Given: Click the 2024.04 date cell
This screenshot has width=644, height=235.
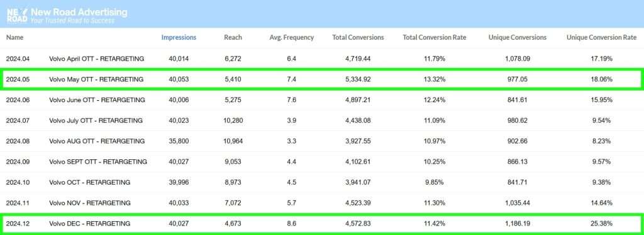Looking at the screenshot, I should [x=18, y=59].
